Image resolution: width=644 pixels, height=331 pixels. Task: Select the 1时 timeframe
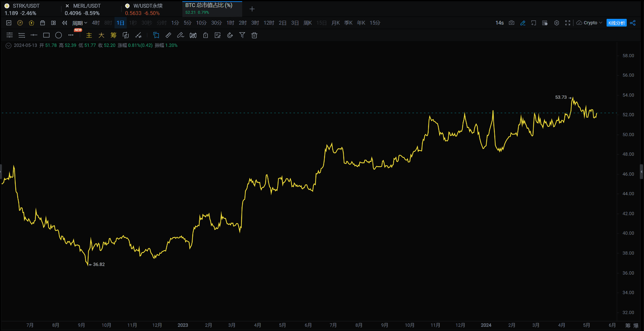pyautogui.click(x=230, y=23)
